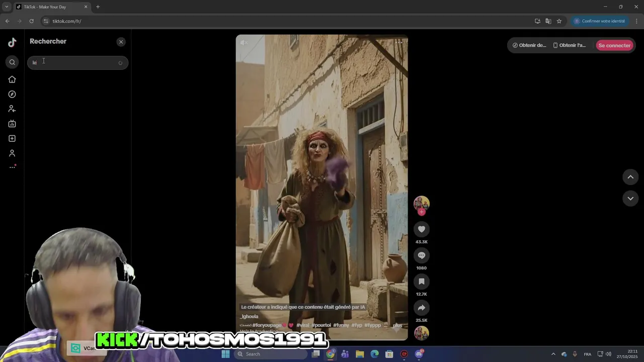Click the Rechercher search input field

77,62
